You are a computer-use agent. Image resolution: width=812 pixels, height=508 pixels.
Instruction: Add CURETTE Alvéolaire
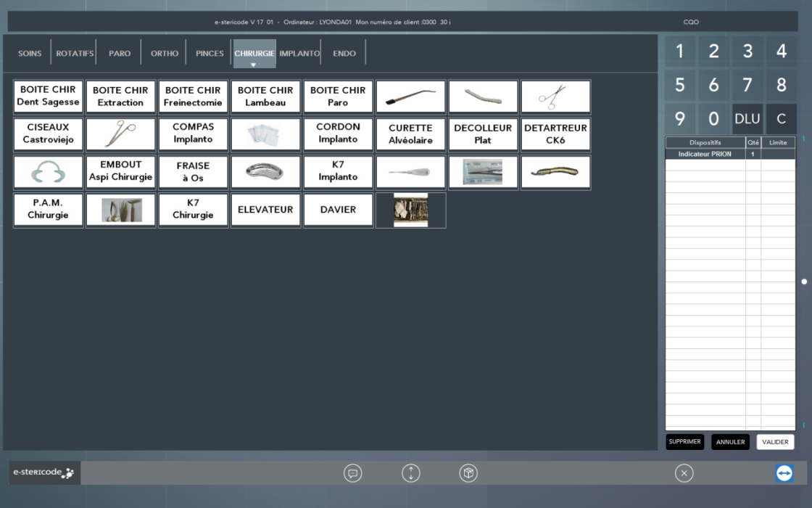(x=410, y=134)
